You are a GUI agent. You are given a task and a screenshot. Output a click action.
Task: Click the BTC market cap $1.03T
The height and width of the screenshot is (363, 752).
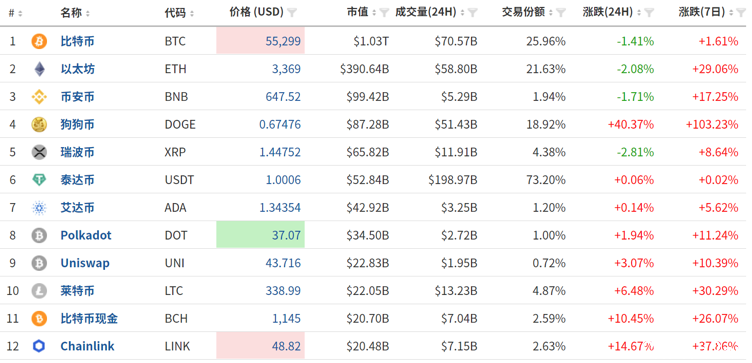tap(371, 42)
